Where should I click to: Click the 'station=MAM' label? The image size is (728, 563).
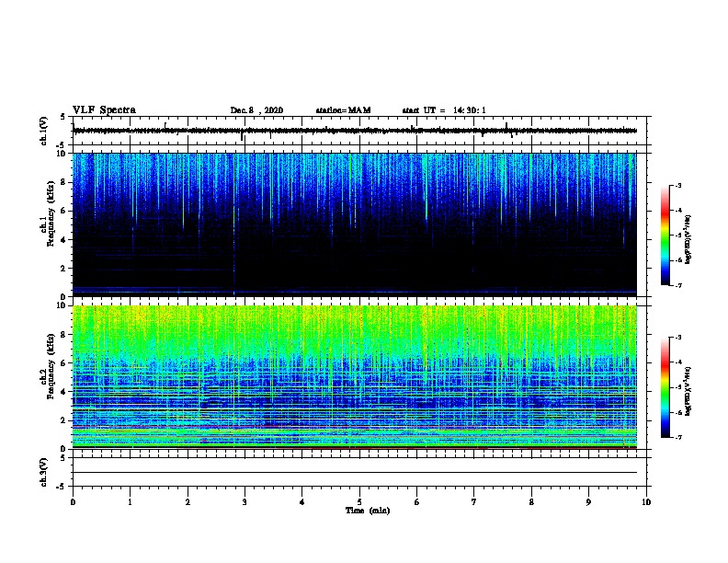click(x=343, y=110)
